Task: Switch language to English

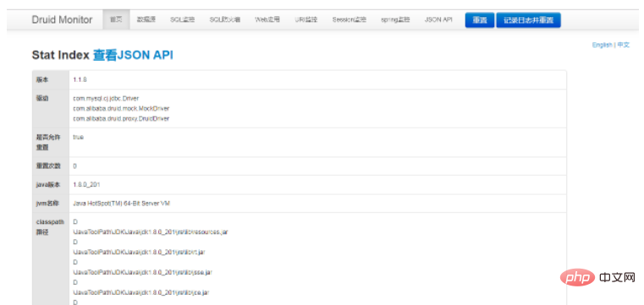Action: coord(602,45)
